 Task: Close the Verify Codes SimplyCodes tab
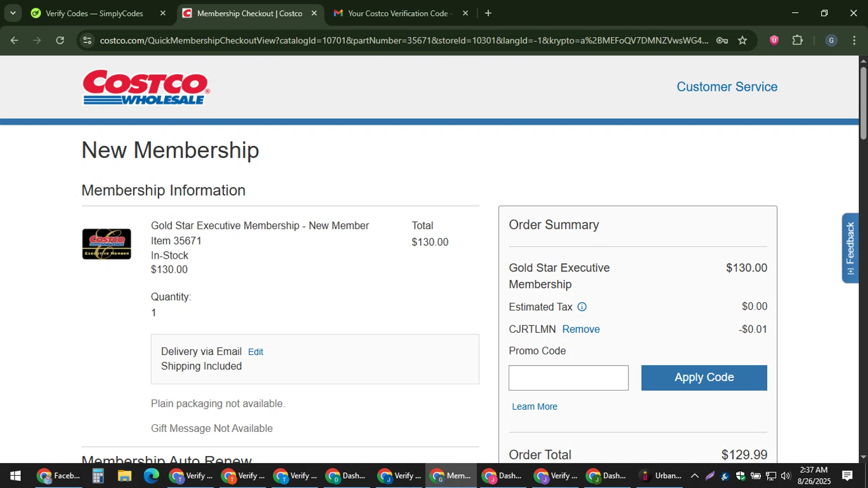point(163,13)
